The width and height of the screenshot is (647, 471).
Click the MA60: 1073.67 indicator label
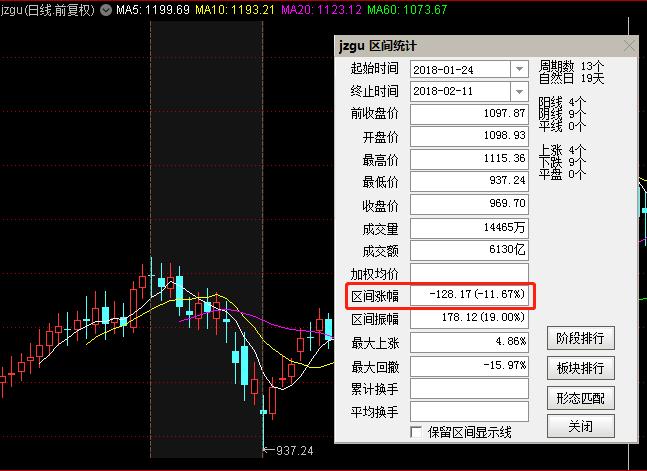pyautogui.click(x=407, y=9)
